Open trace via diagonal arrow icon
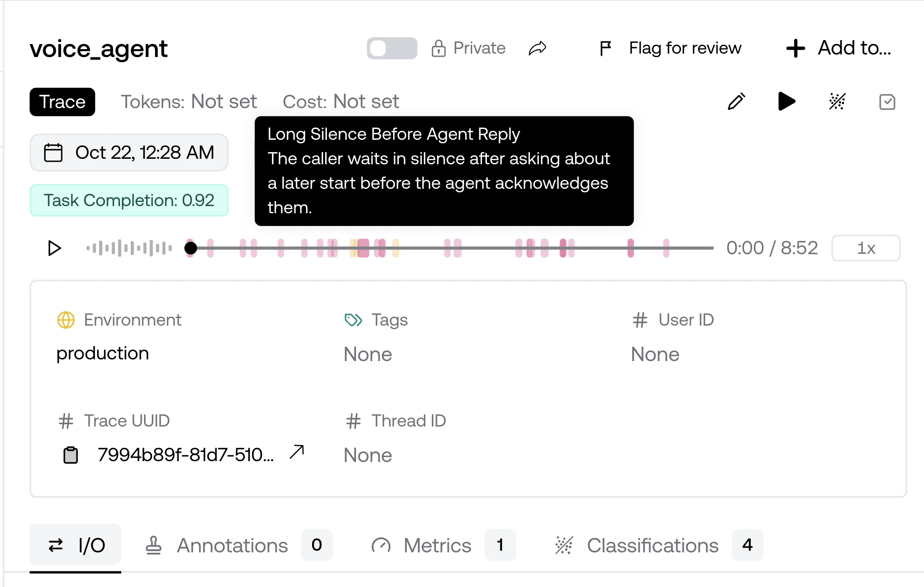Viewport: 924px width, 587px height. (297, 452)
